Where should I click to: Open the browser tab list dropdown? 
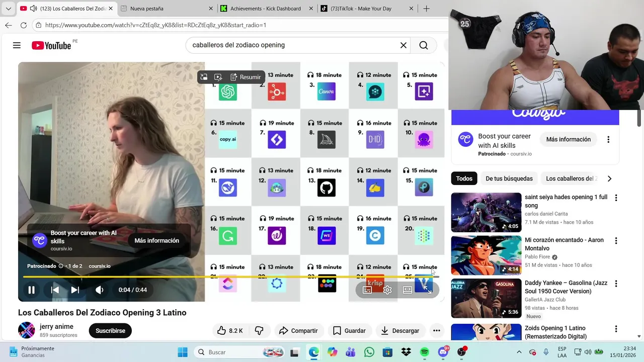8,9
